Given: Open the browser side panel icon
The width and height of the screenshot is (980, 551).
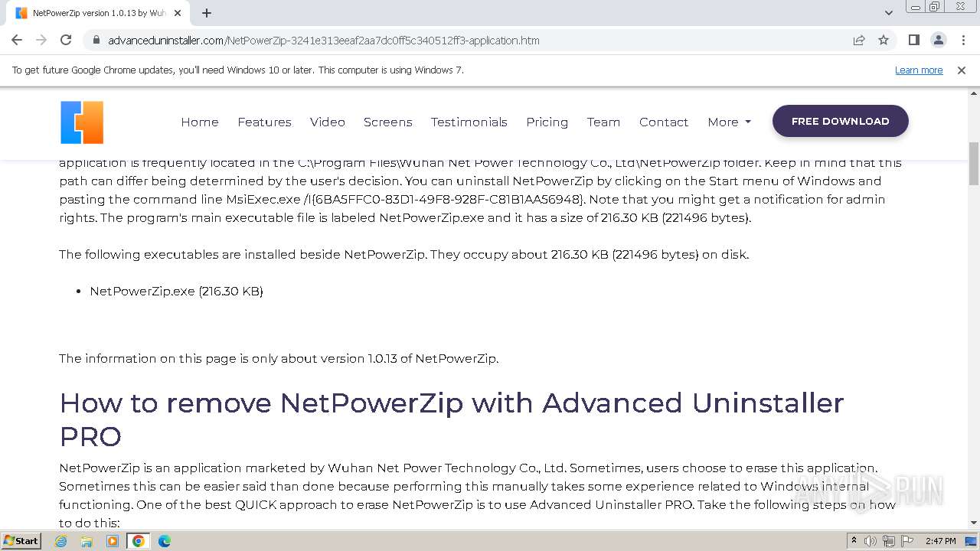Looking at the screenshot, I should pyautogui.click(x=914, y=40).
